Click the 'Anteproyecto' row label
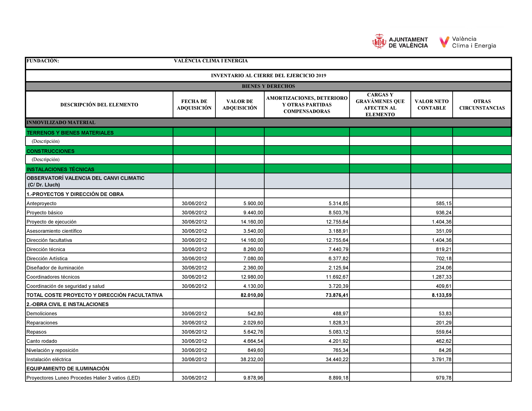This screenshot has height=411, width=532. [x=41, y=203]
